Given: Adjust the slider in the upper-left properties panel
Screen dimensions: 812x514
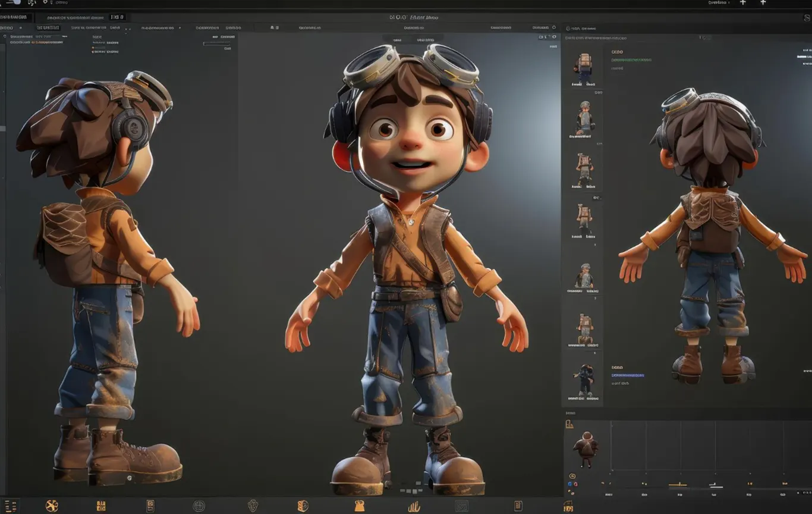Looking at the screenshot, I should click(x=217, y=43).
